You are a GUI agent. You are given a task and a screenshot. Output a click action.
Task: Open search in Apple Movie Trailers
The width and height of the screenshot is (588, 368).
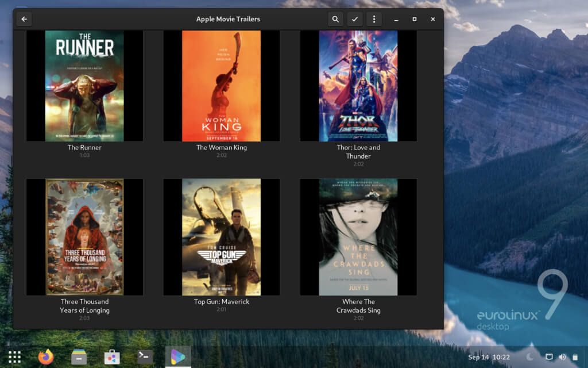point(335,18)
